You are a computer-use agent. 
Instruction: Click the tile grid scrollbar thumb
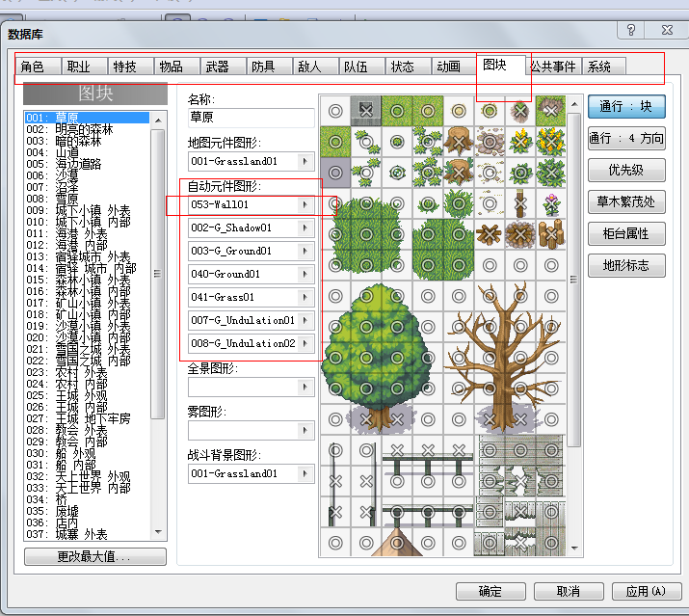[574, 280]
